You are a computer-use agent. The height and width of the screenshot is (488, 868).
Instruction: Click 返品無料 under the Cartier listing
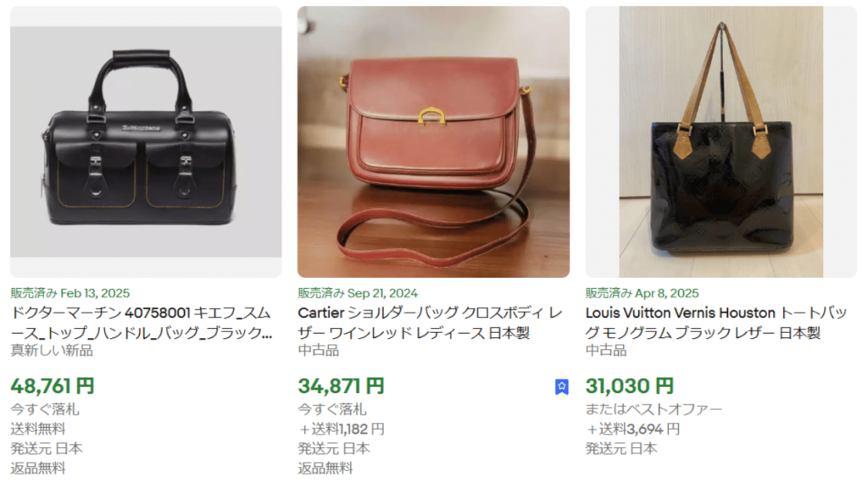325,468
